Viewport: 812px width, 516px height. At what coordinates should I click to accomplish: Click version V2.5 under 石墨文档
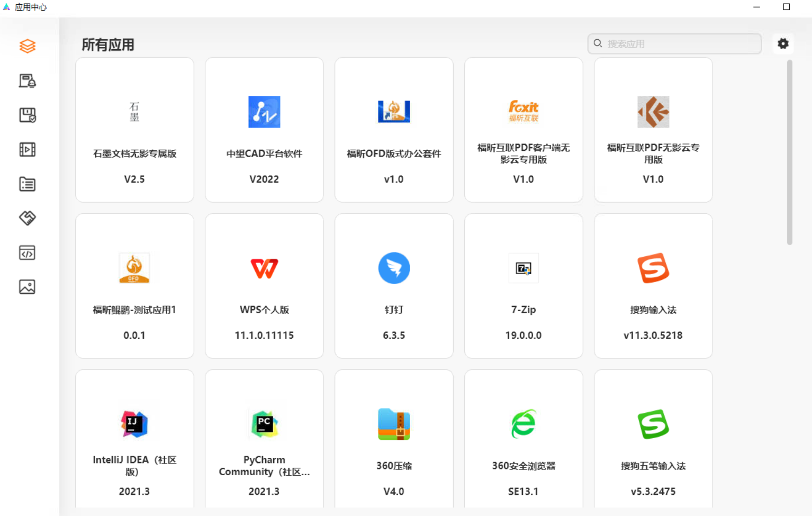[134, 179]
